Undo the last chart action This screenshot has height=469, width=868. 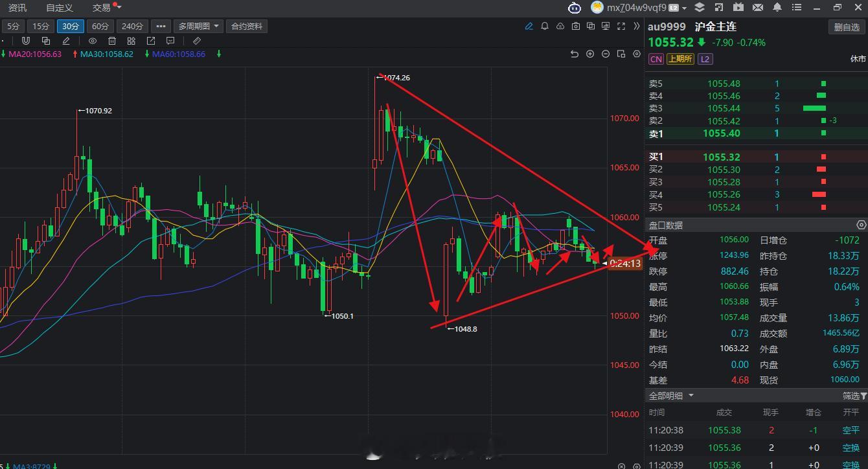(574, 54)
